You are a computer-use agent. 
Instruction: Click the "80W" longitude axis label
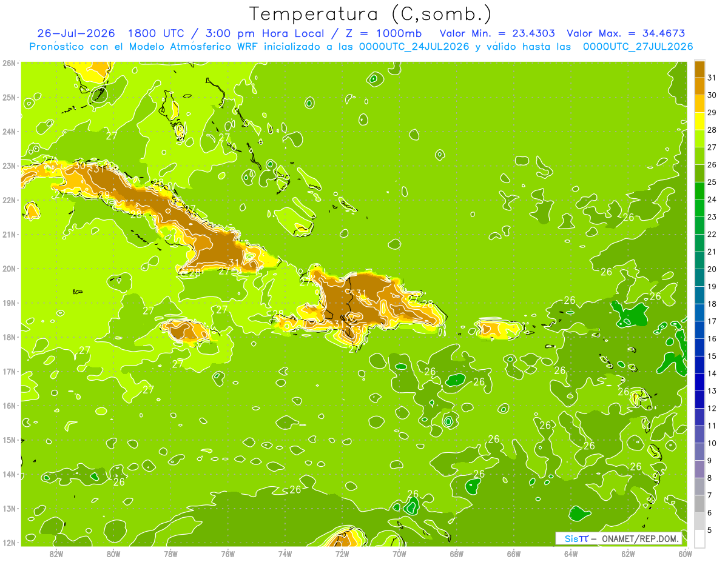click(x=113, y=553)
